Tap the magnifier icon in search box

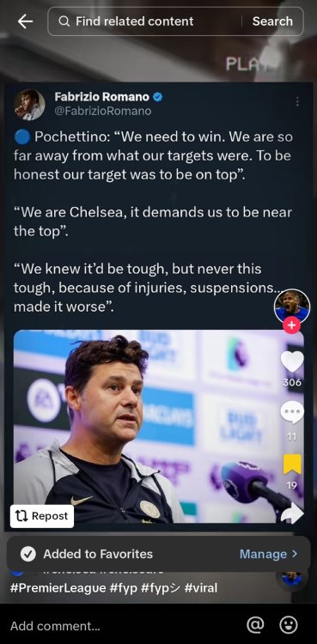(64, 21)
